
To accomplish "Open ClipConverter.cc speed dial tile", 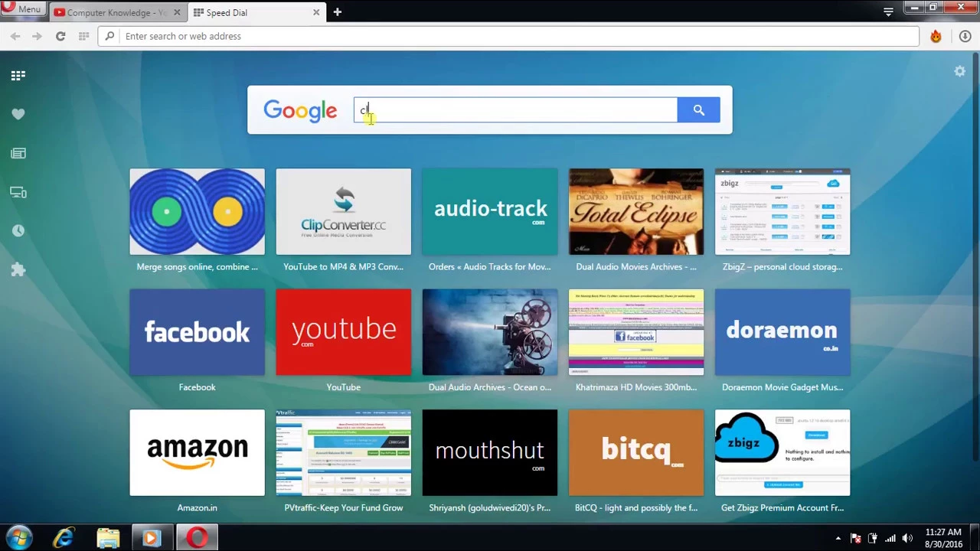I will [343, 212].
